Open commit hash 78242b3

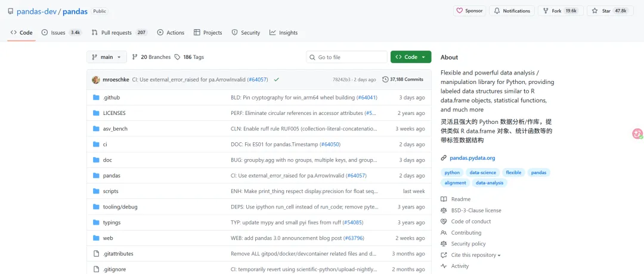[x=341, y=80]
